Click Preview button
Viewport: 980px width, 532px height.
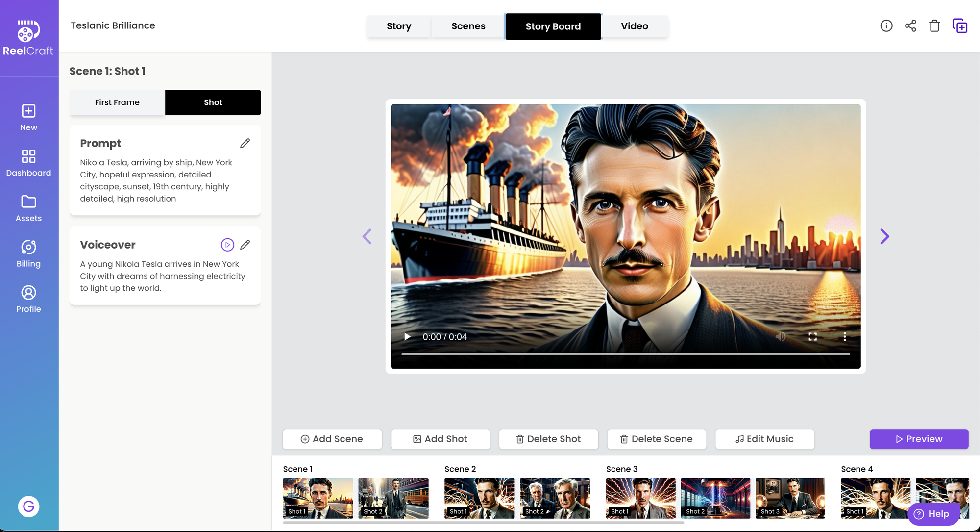(919, 439)
